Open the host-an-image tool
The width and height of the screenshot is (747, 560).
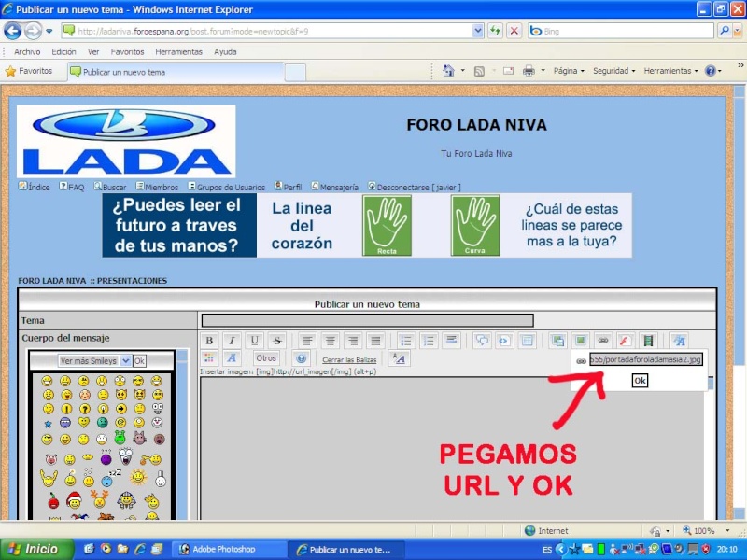pyautogui.click(x=557, y=341)
